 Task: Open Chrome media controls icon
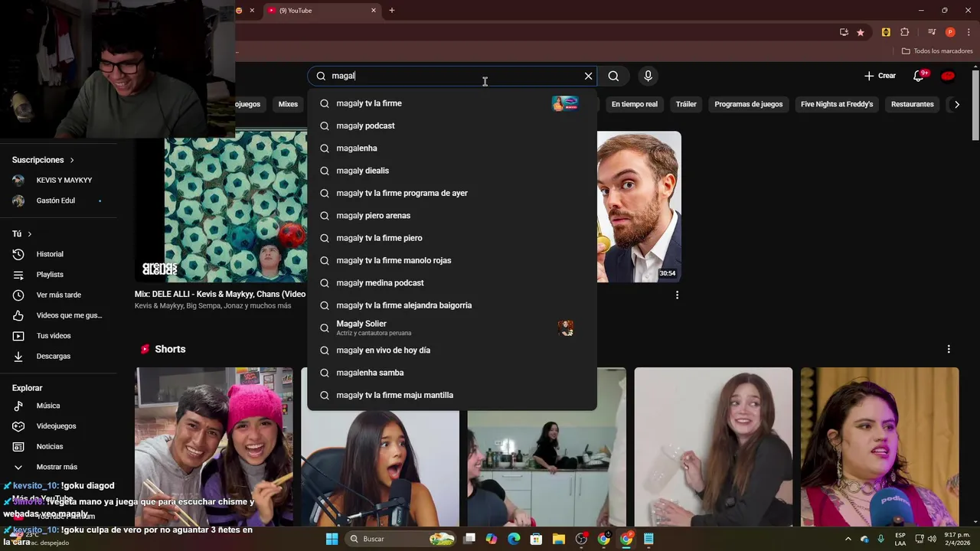coord(932,32)
